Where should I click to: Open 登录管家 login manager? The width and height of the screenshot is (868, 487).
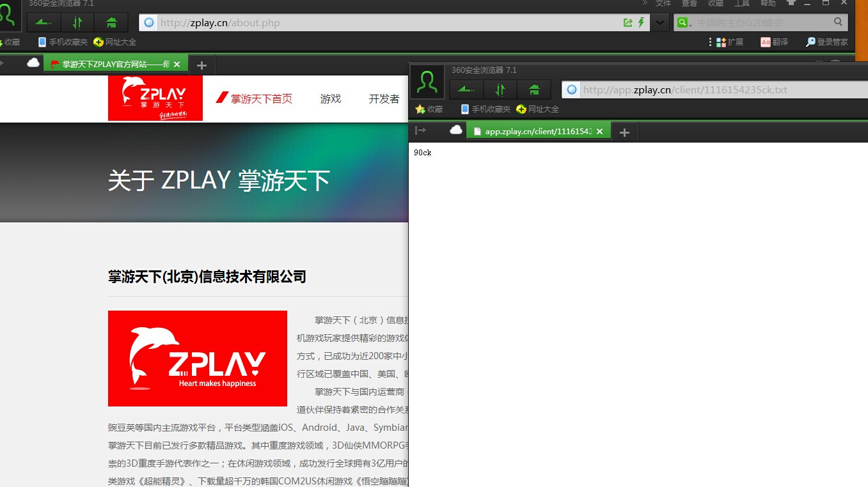[x=827, y=42]
